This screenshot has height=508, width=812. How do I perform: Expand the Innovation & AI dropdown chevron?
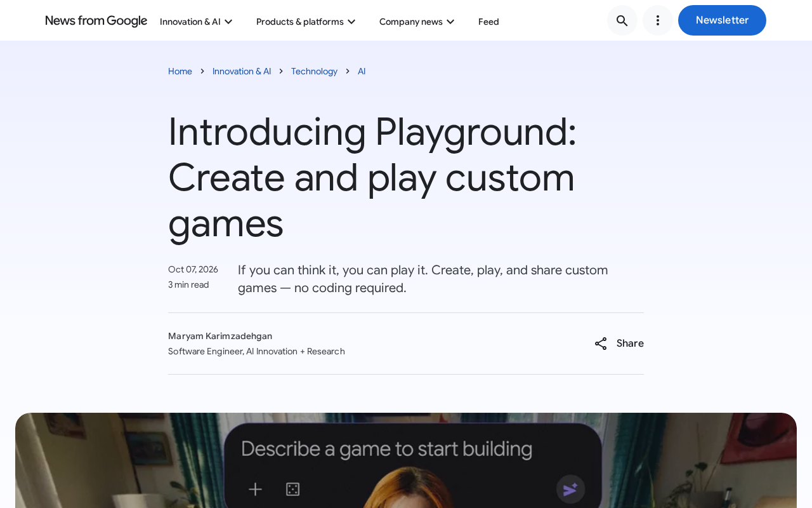(x=228, y=22)
